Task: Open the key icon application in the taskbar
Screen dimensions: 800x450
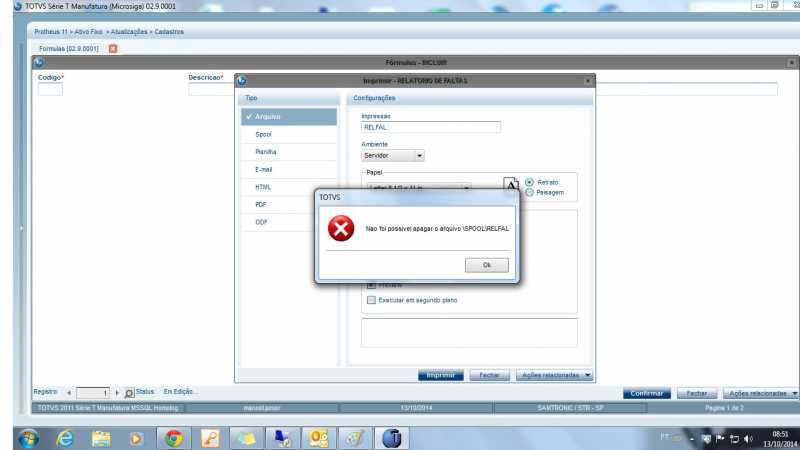Action: click(x=210, y=438)
